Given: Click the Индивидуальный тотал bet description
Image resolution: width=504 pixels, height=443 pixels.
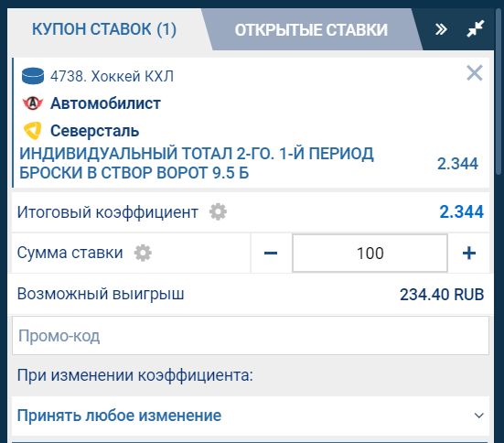Looking at the screenshot, I should pos(197,163).
